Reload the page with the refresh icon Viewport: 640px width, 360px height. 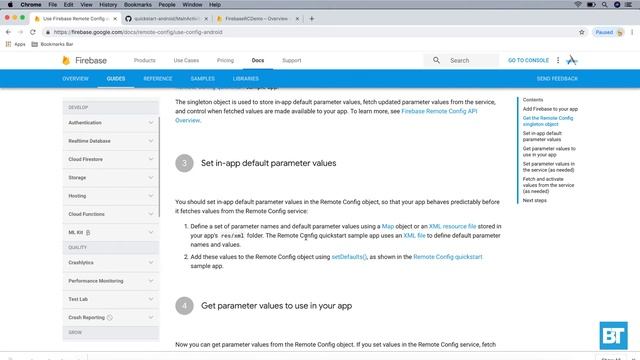coord(33,32)
